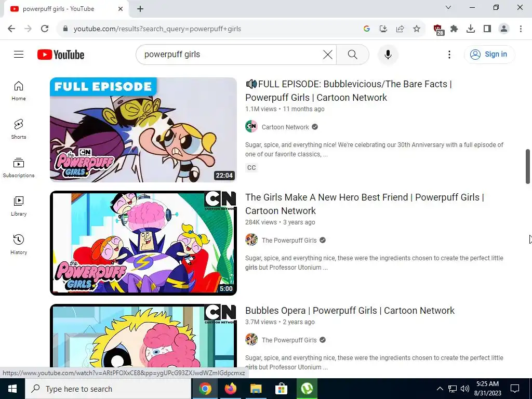Toggle the Chrome side panel icon
The height and width of the screenshot is (399, 532).
(487, 29)
